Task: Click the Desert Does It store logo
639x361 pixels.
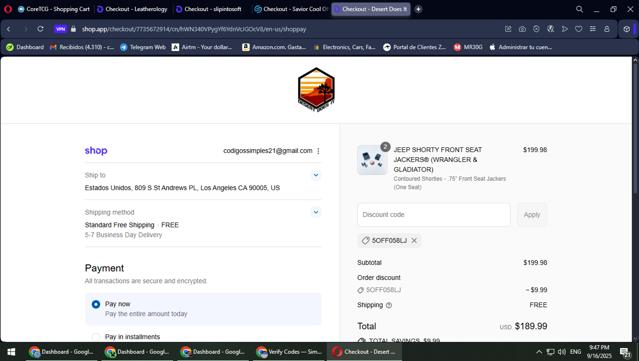Action: pyautogui.click(x=316, y=89)
